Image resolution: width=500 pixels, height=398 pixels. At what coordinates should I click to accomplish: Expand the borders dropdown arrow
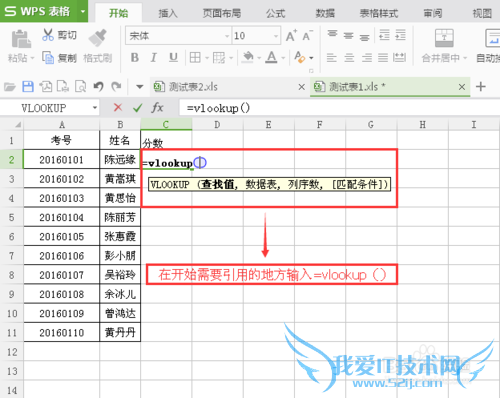click(x=207, y=58)
